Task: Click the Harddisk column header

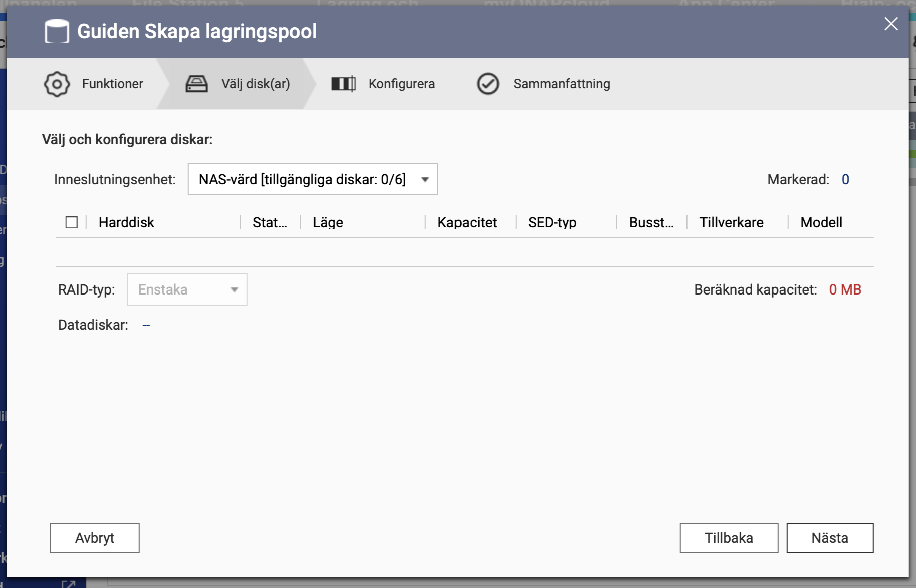Action: (x=126, y=222)
